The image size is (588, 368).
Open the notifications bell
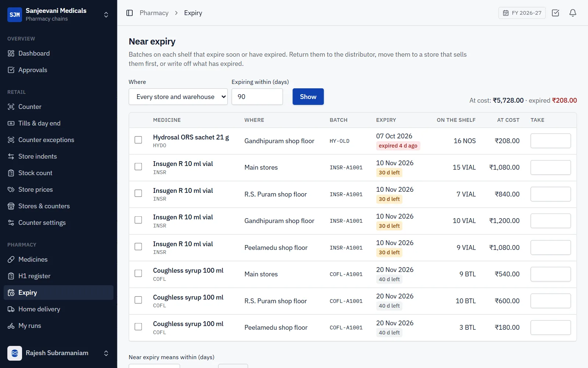pos(573,13)
